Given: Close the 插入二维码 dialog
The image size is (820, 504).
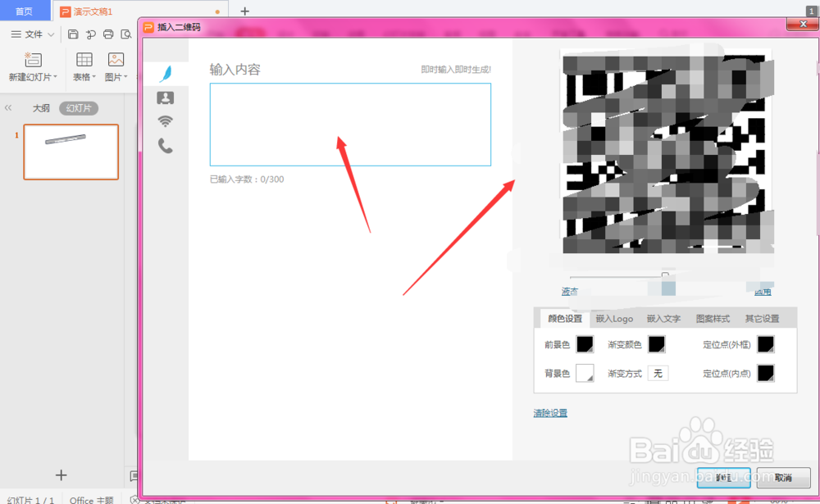Looking at the screenshot, I should 804,24.
